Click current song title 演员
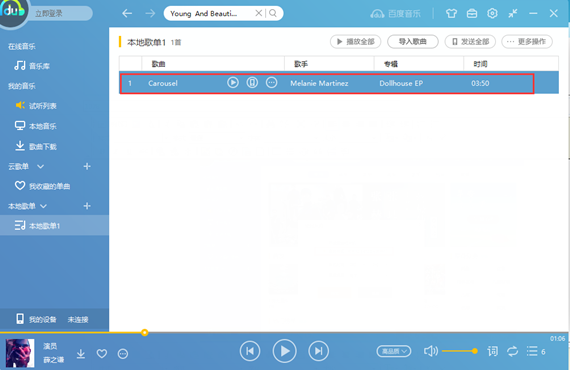This screenshot has width=570, height=370. pyautogui.click(x=50, y=346)
